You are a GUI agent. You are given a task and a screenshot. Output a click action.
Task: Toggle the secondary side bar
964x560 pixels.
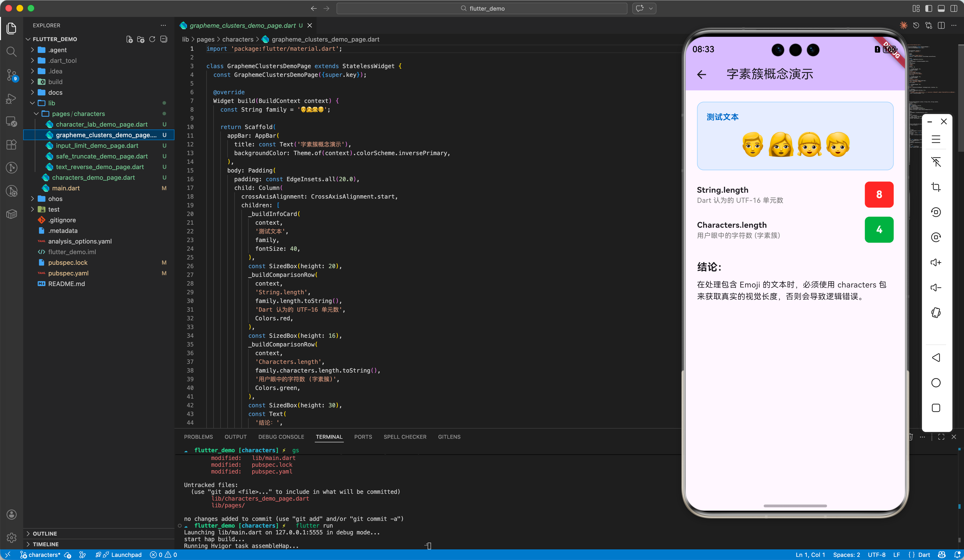pyautogui.click(x=954, y=8)
